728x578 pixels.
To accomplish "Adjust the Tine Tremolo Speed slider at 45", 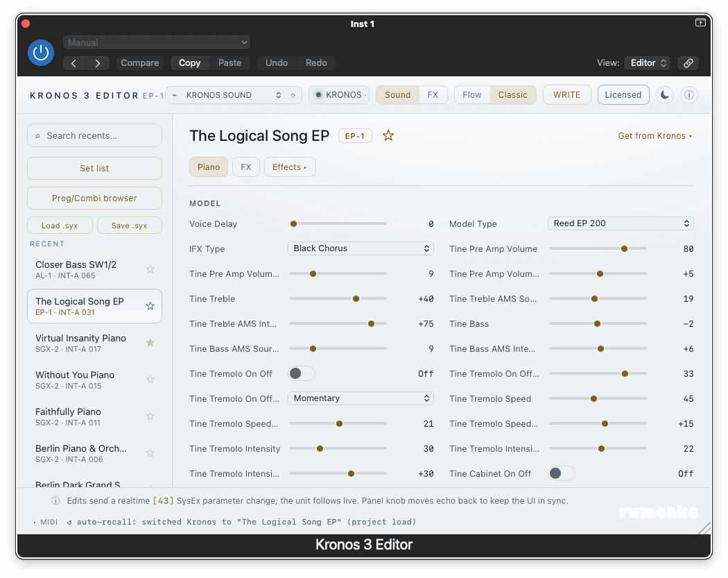I will [x=598, y=399].
